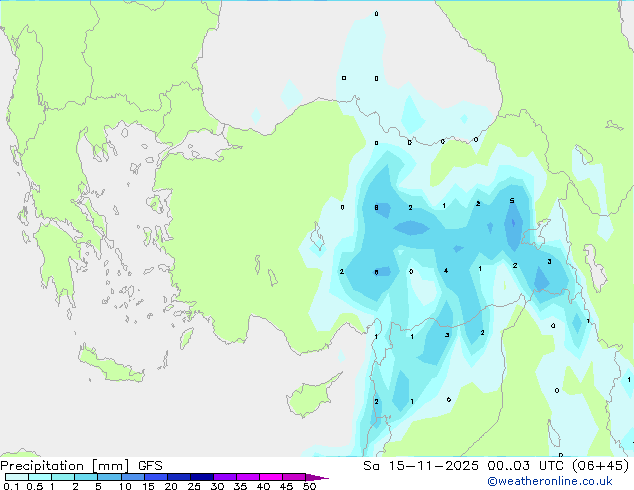Click the map precipitation value '4'
Screen dimensions: 634x490
pos(446,270)
